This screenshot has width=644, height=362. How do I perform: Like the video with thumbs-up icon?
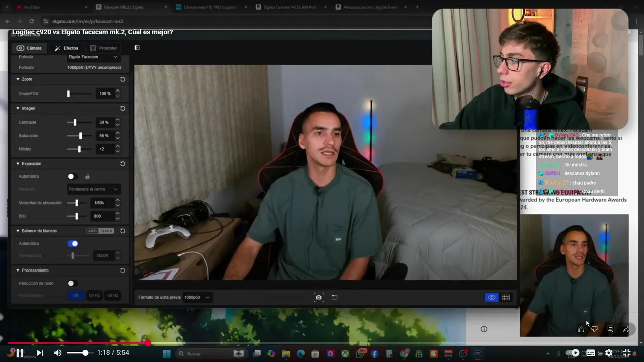pos(581,329)
